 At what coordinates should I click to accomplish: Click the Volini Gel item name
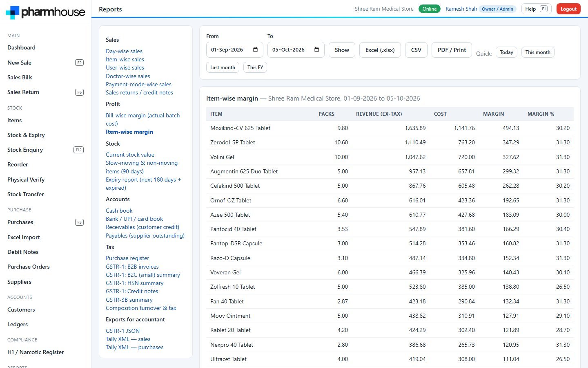coord(222,157)
